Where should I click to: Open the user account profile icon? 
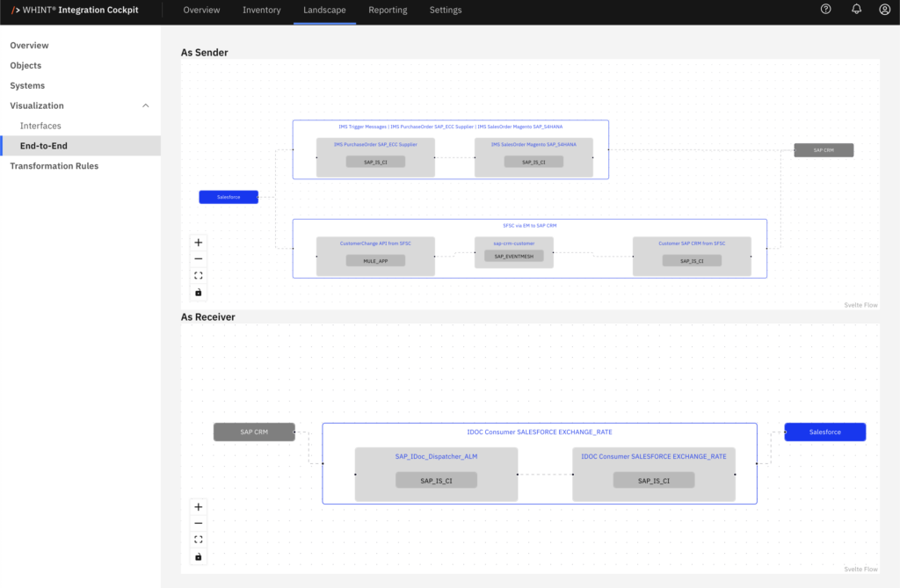884,10
